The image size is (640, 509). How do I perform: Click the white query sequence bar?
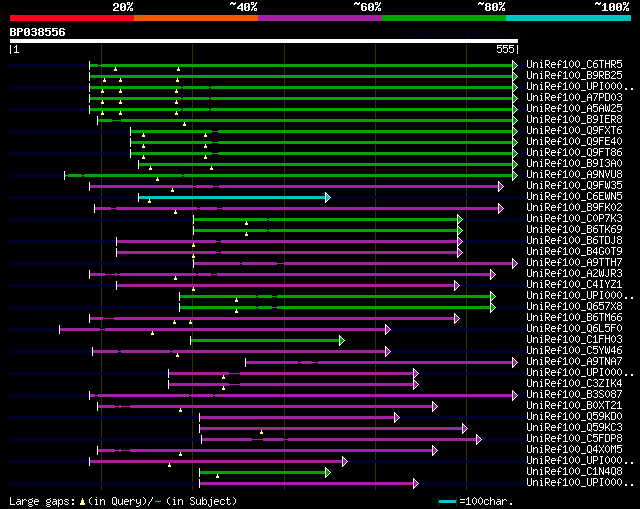[x=264, y=41]
